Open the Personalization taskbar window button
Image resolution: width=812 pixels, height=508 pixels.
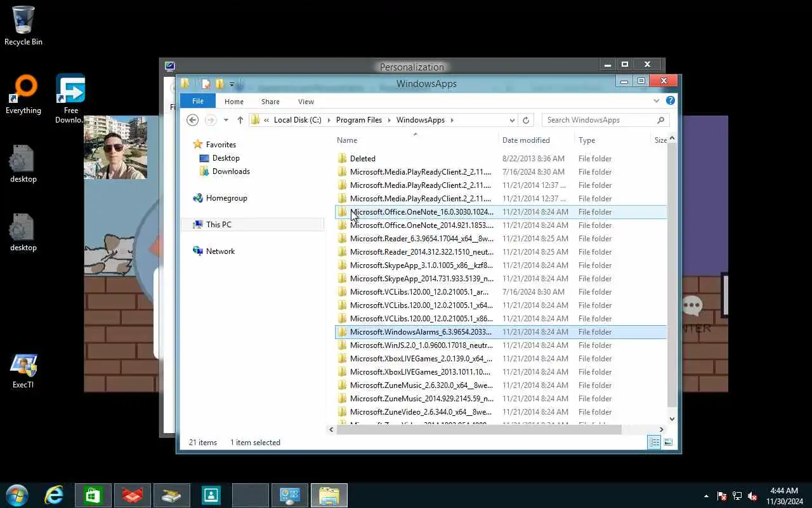click(x=290, y=495)
